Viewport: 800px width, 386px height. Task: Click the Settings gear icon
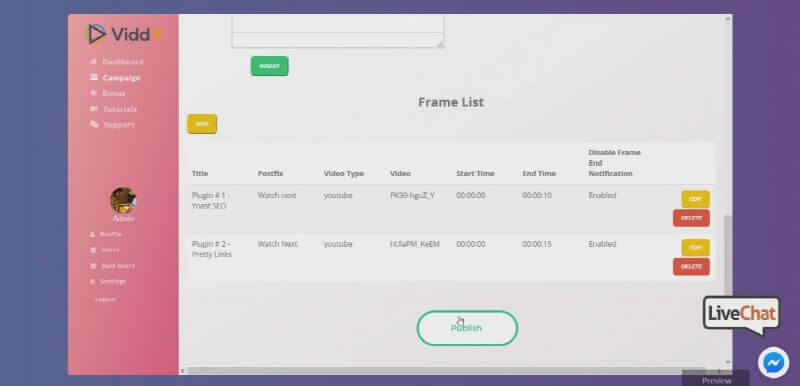point(92,281)
